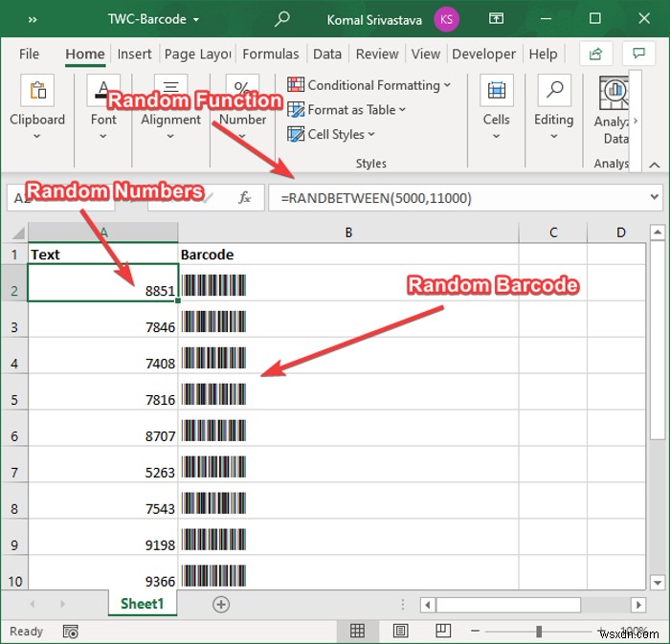This screenshot has width=670, height=644.
Task: Select cell containing 8851
Action: [103, 282]
